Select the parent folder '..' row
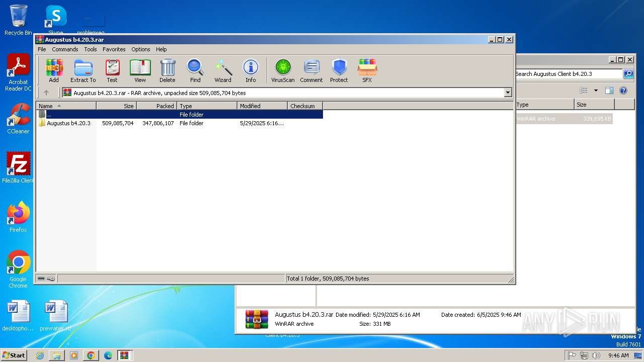The height and width of the screenshot is (362, 644). click(x=180, y=115)
